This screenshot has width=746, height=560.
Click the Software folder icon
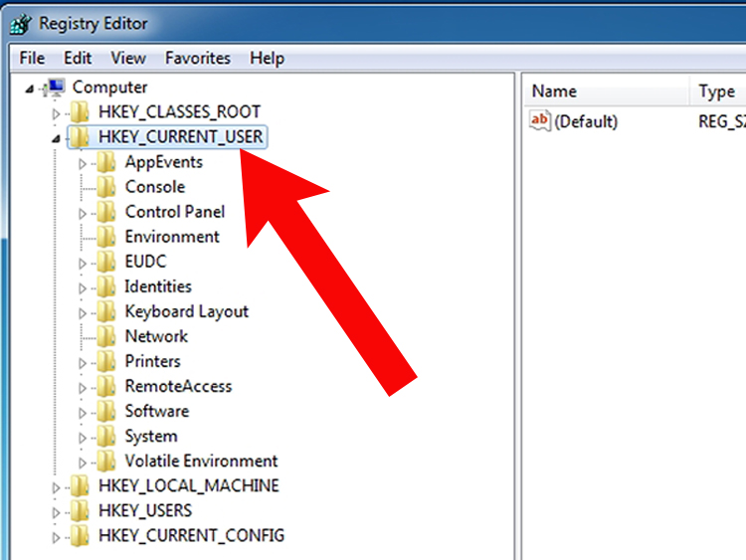click(106, 411)
